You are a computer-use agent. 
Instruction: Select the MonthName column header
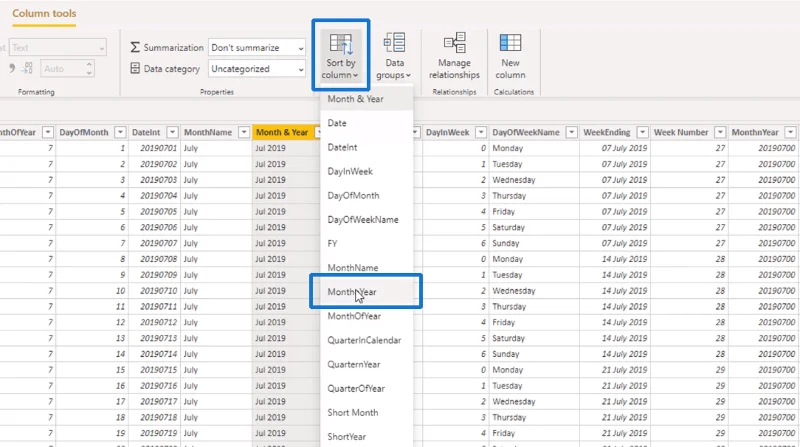208,132
